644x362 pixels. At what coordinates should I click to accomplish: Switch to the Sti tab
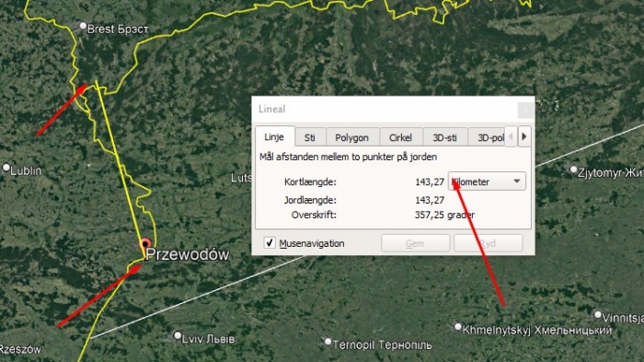point(310,137)
